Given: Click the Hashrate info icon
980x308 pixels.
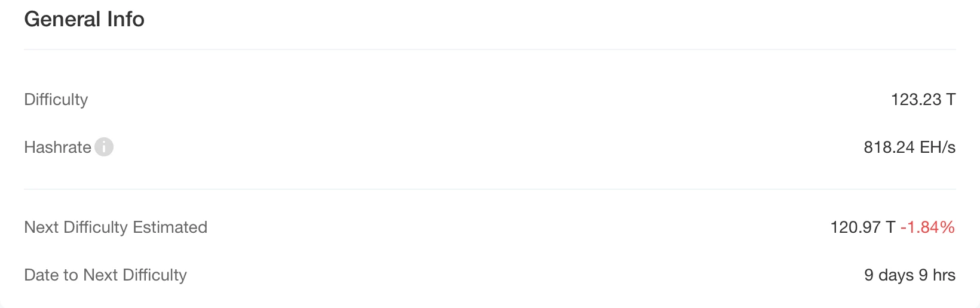Looking at the screenshot, I should (104, 147).
